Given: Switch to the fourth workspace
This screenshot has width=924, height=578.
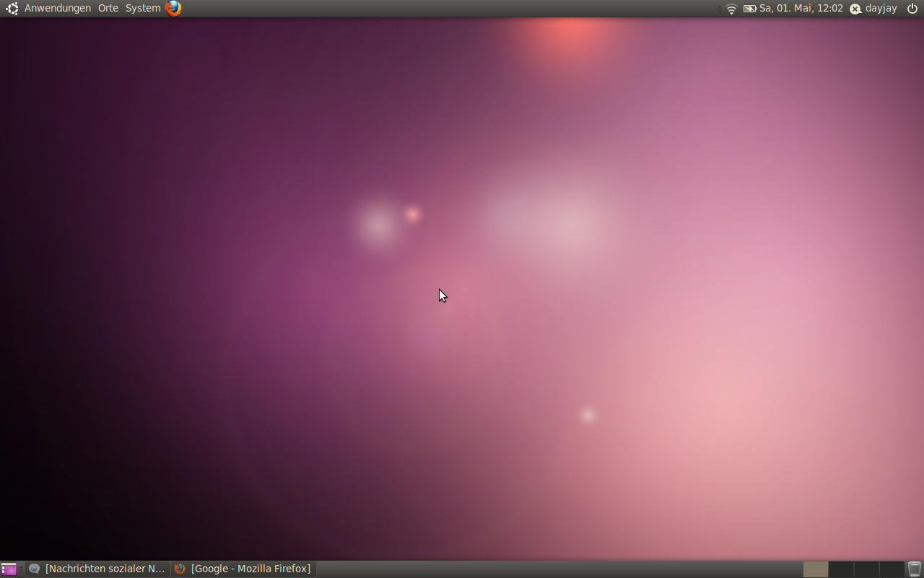Looking at the screenshot, I should [892, 569].
